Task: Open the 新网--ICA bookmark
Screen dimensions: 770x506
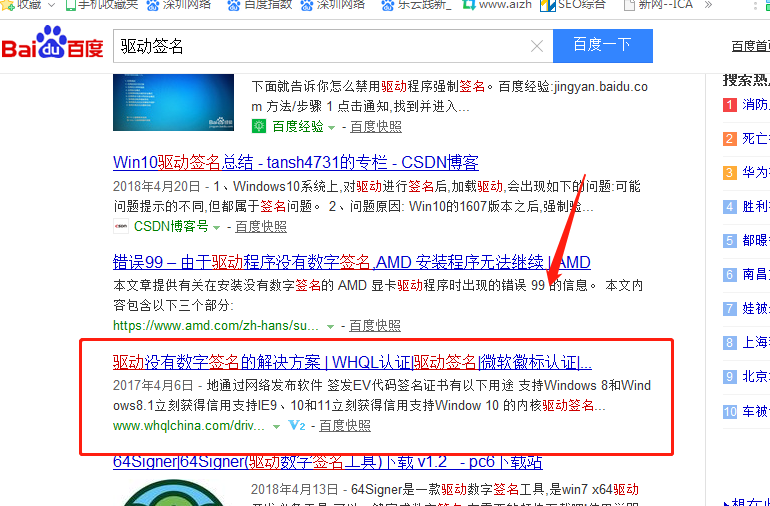Action: 658,5
